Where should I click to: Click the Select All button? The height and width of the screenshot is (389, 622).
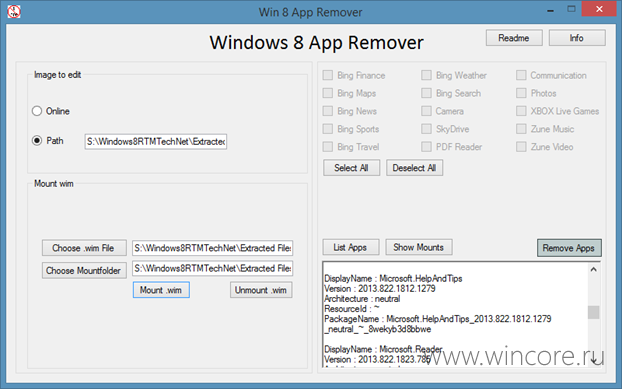351,168
